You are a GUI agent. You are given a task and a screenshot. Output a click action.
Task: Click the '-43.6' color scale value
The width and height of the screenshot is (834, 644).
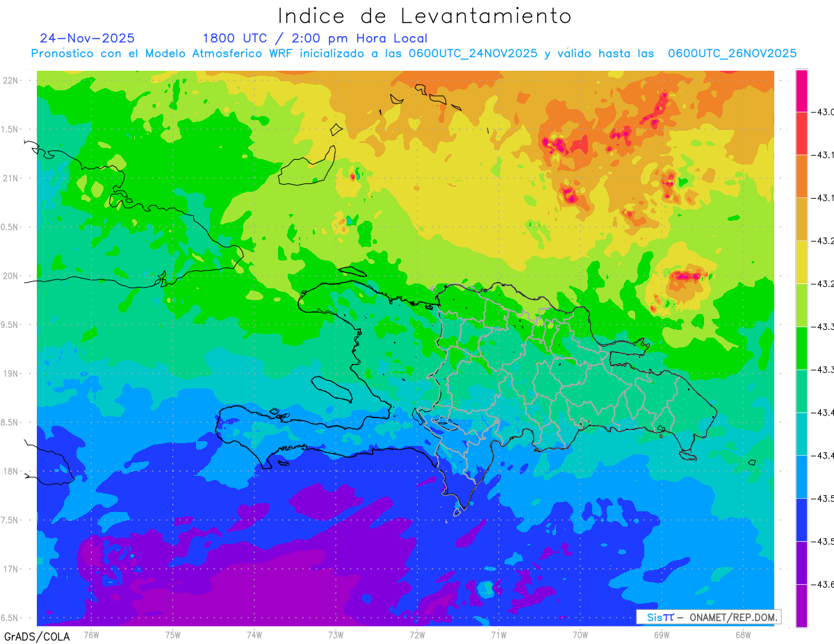[823, 584]
